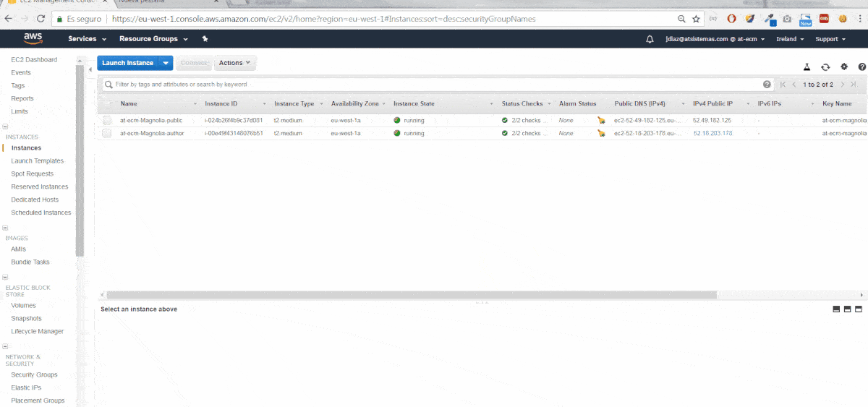Open Launch Templates link in sidebar

click(38, 161)
